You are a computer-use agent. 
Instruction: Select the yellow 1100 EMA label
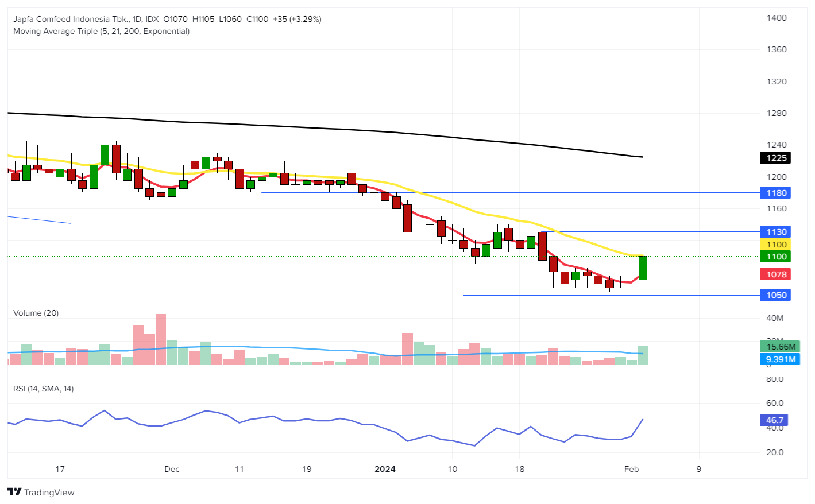[775, 245]
